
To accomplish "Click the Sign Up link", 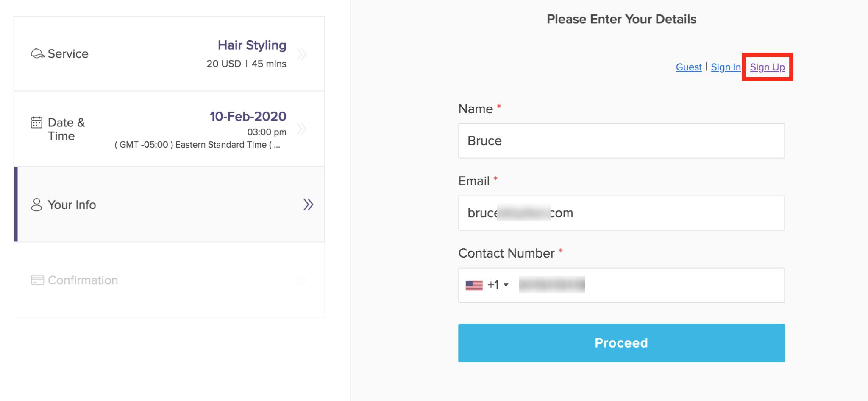I will tap(767, 67).
